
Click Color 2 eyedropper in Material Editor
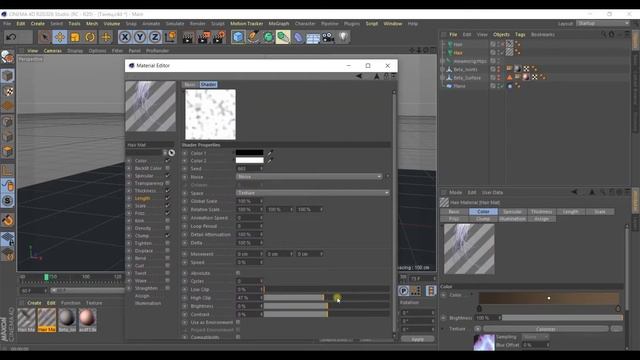(270, 161)
